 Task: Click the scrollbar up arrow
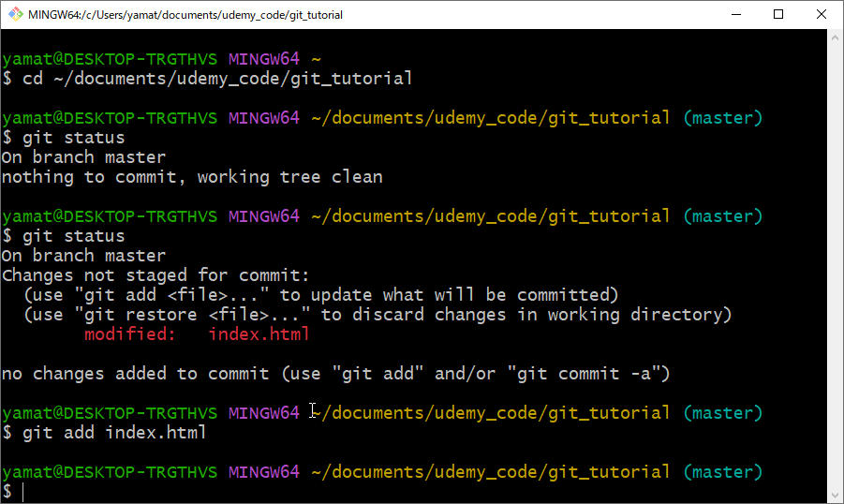click(x=835, y=37)
